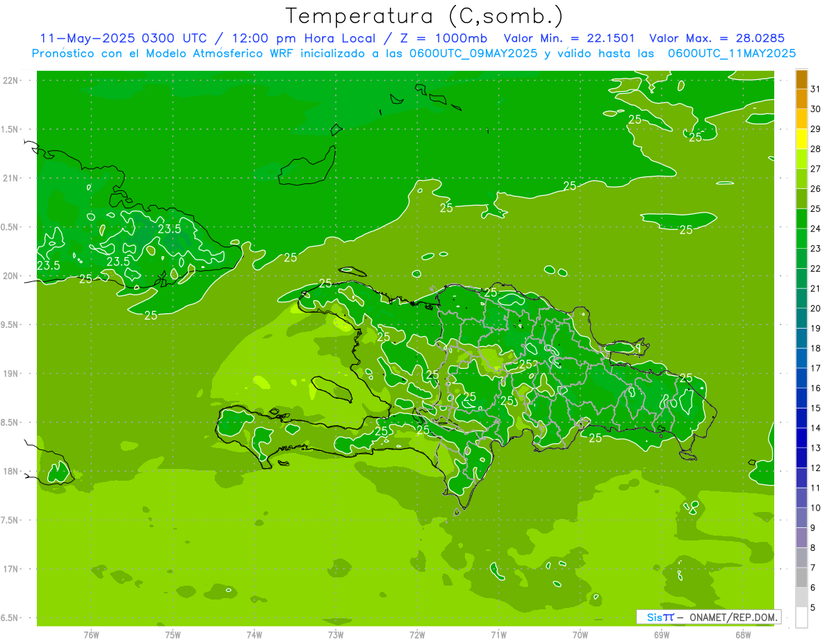The width and height of the screenshot is (834, 644).
Task: Pick the green swatch between 24 and 25
Action: click(801, 220)
